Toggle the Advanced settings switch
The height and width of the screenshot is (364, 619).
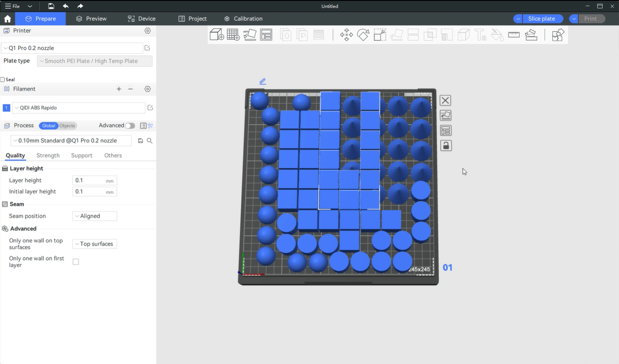coord(130,126)
